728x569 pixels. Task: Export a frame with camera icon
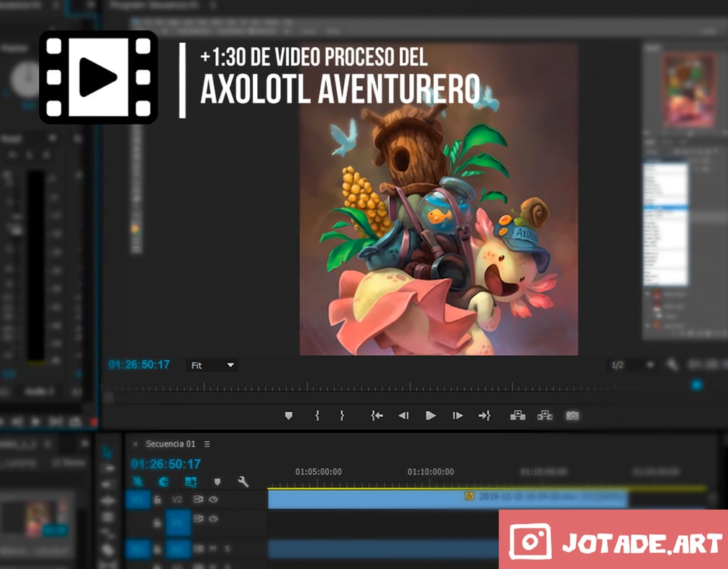point(572,416)
